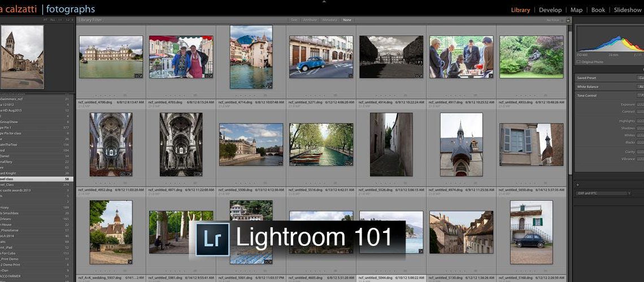Viewport: 644px width, 282px height.
Task: Select the 'GroupShow' collection
Action: [37, 122]
